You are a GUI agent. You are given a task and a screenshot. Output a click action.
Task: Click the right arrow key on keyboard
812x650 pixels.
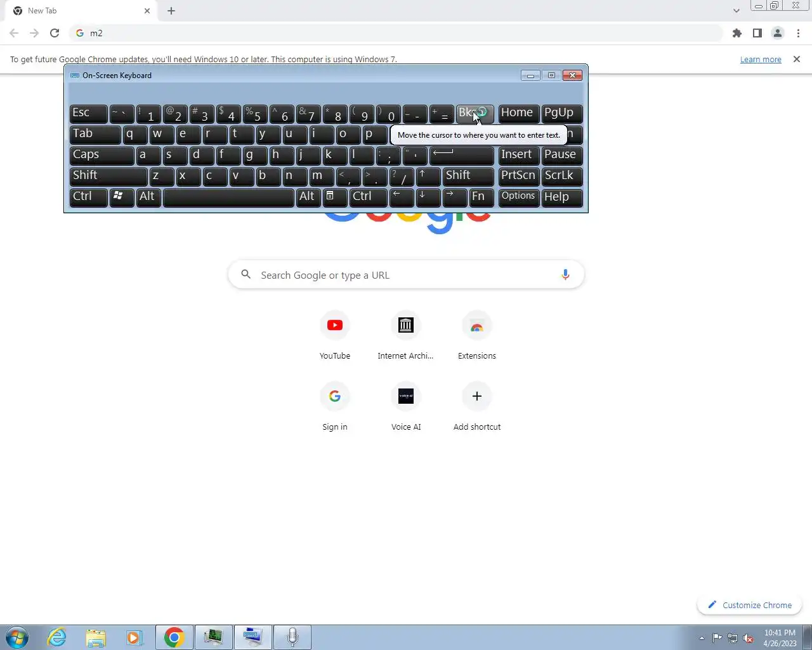(455, 197)
